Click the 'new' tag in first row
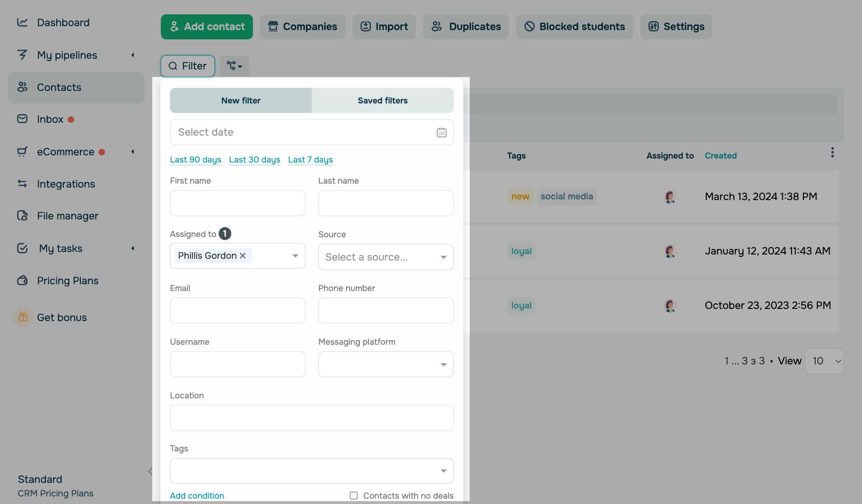862x504 pixels. 521,197
